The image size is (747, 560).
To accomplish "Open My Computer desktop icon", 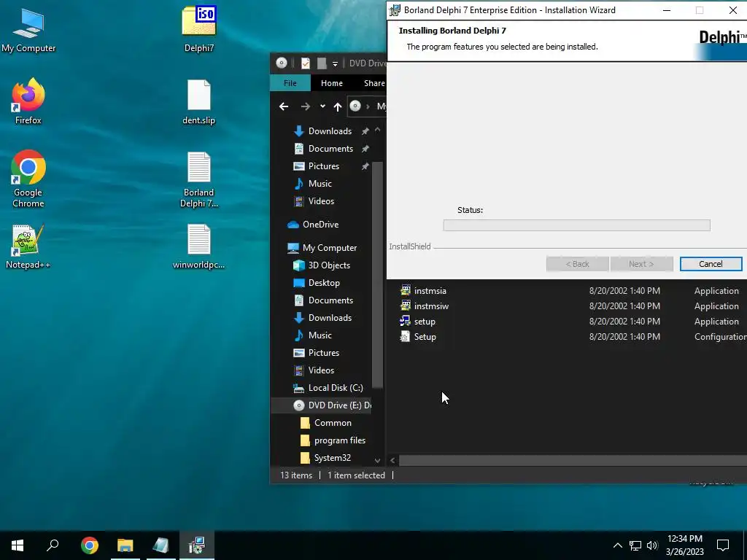I will (x=28, y=30).
